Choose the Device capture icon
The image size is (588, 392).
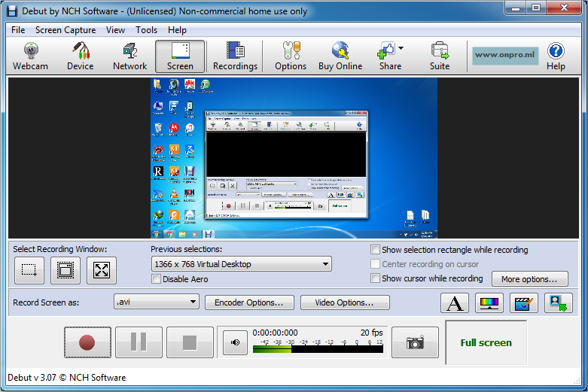coord(81,56)
